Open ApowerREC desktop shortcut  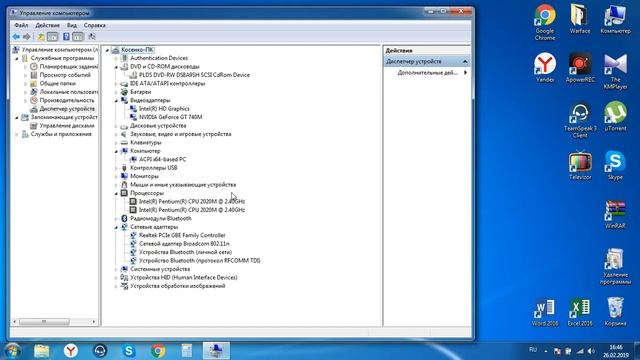coord(580,67)
